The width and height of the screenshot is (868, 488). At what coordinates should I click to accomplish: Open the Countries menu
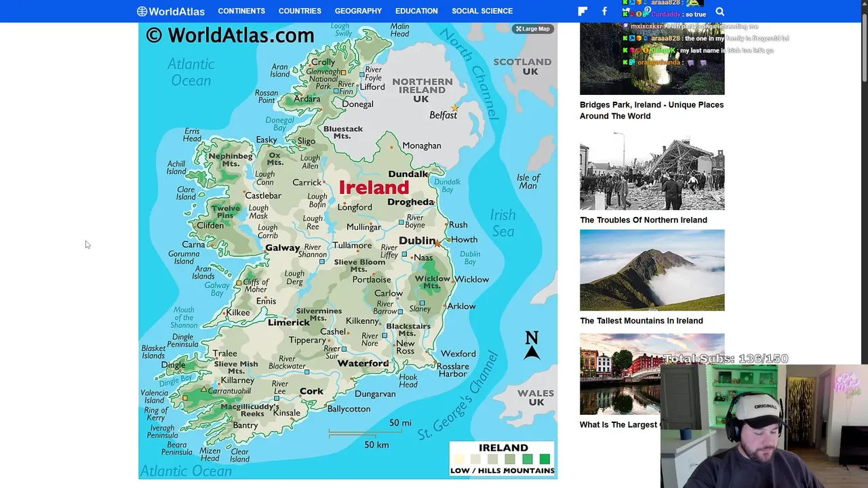pyautogui.click(x=300, y=11)
